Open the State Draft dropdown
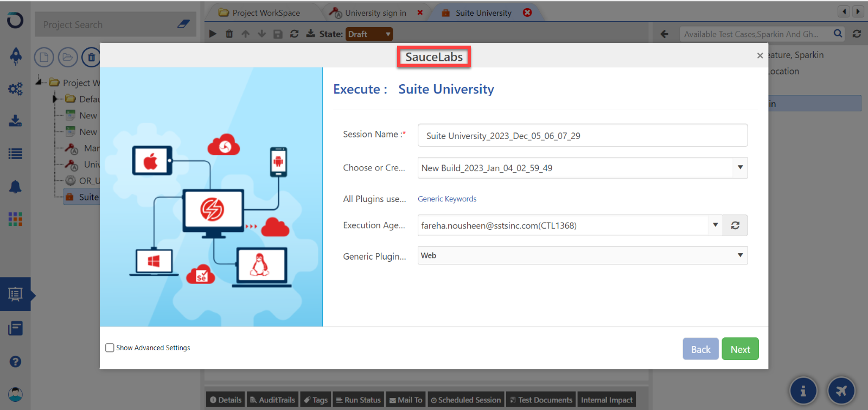This screenshot has width=868, height=410. [369, 34]
